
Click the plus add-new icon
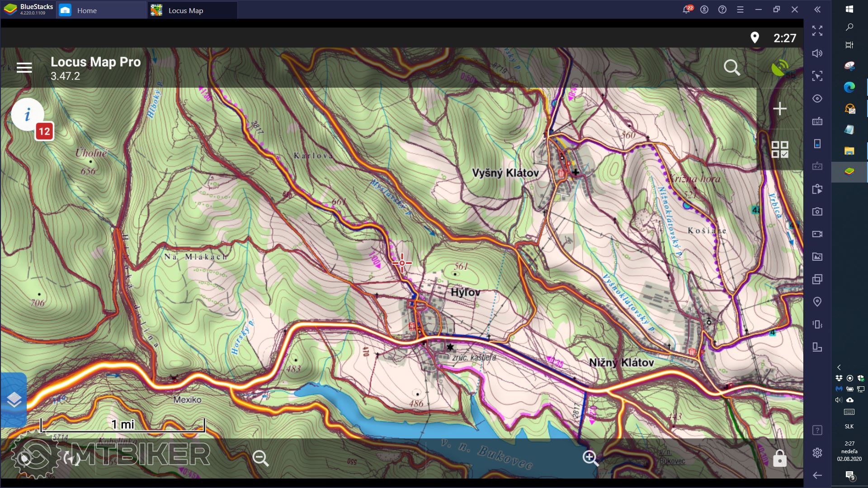pos(780,109)
